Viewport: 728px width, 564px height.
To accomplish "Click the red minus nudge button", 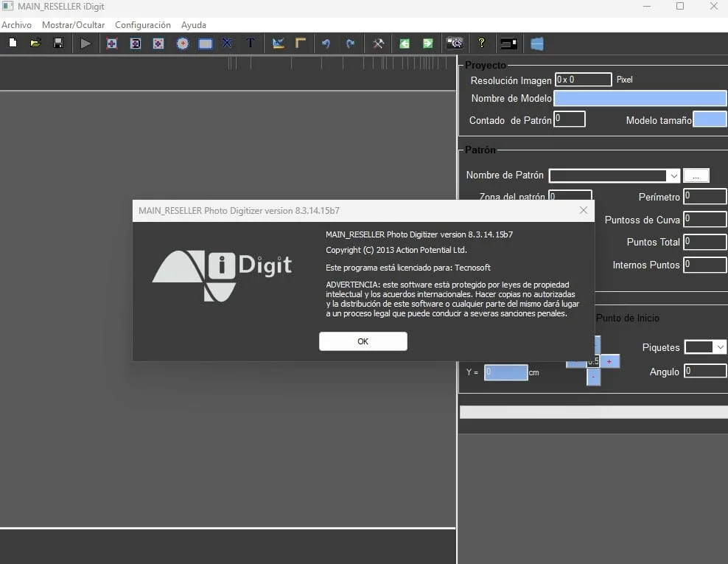I will [593, 377].
